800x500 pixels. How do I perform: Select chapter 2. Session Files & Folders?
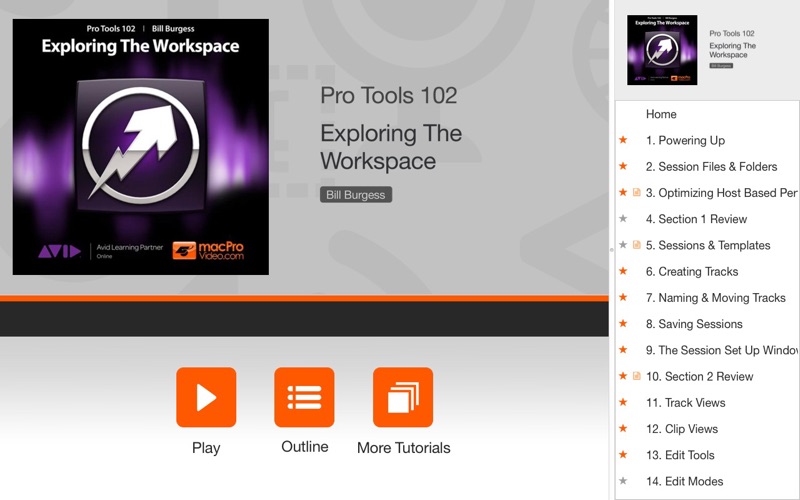[x=711, y=167]
